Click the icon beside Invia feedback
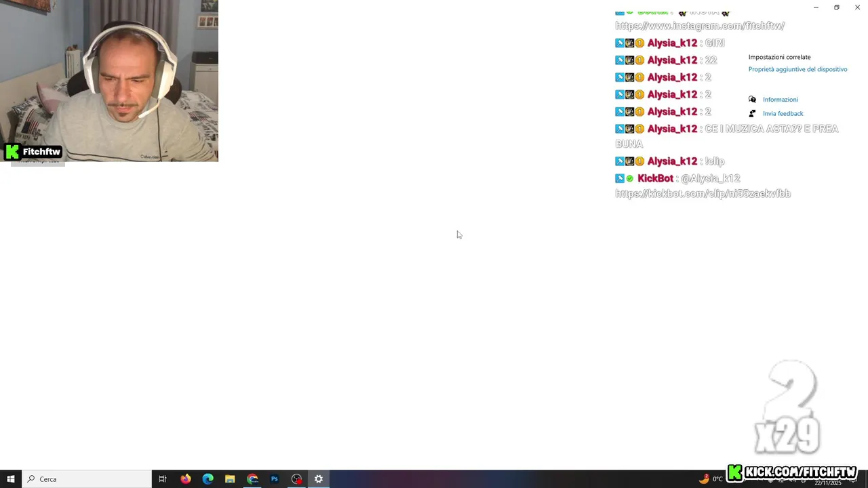This screenshot has width=868, height=488. pyautogui.click(x=752, y=114)
